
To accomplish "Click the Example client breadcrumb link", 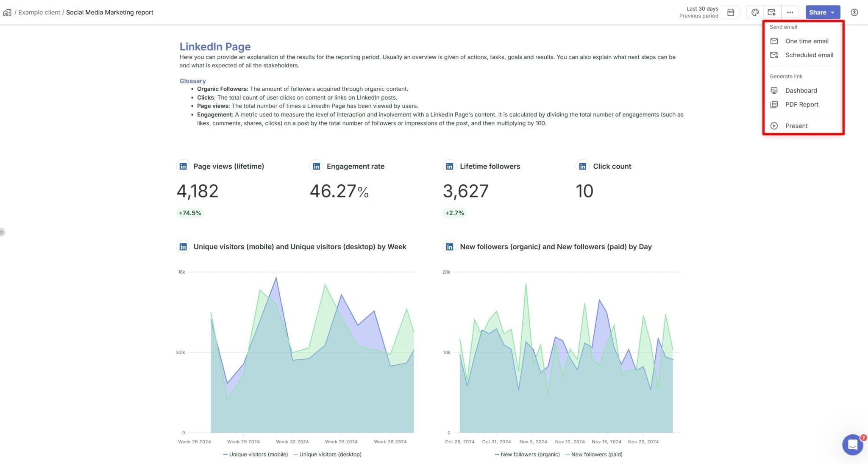I will click(39, 12).
